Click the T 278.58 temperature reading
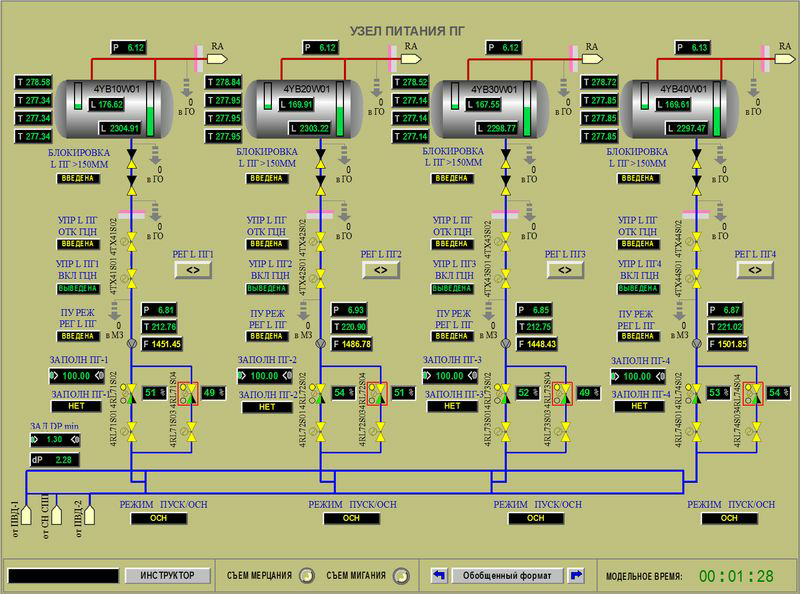 tap(34, 82)
